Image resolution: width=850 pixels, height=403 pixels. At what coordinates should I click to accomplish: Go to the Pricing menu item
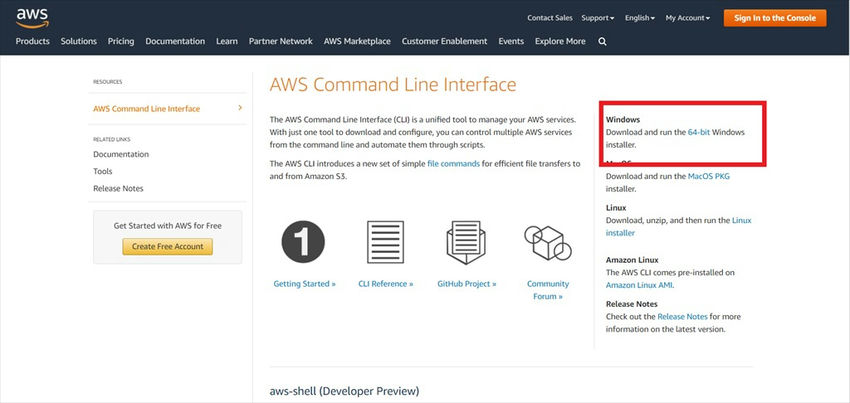coord(121,41)
